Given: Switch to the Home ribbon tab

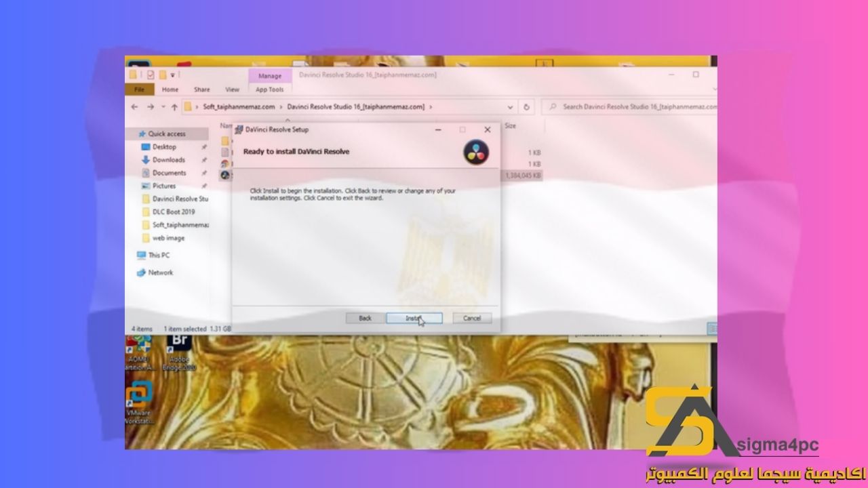Looking at the screenshot, I should tap(170, 89).
